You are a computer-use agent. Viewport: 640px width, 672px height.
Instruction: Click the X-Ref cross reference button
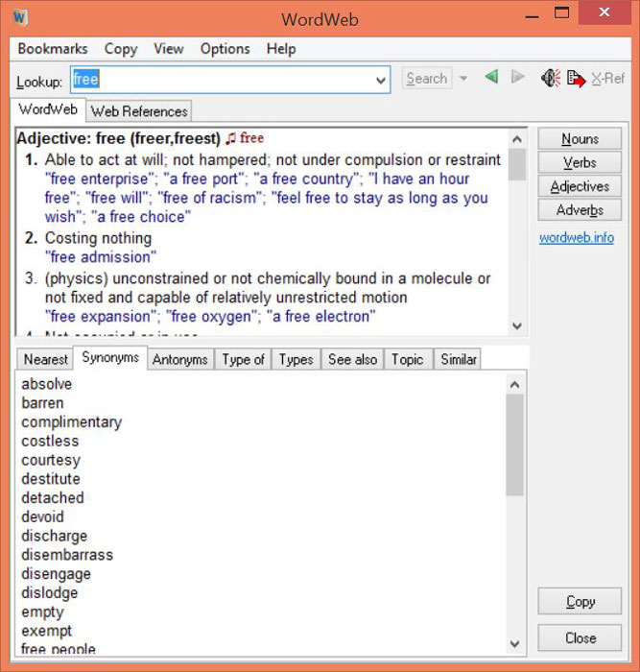pyautogui.click(x=608, y=79)
